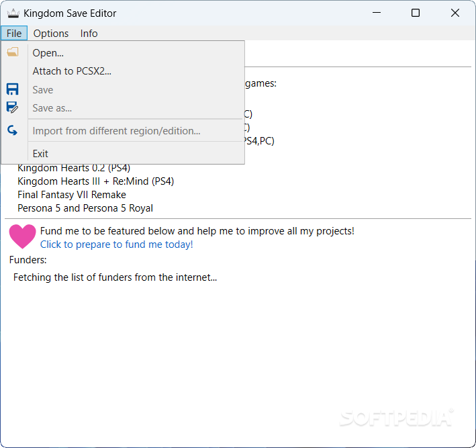The width and height of the screenshot is (476, 448).
Task: Open the File menu
Action: coord(14,34)
